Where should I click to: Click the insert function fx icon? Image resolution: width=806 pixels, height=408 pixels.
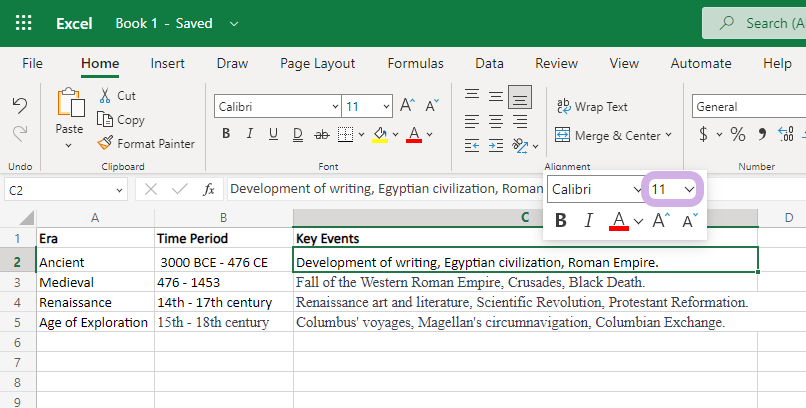pyautogui.click(x=209, y=189)
